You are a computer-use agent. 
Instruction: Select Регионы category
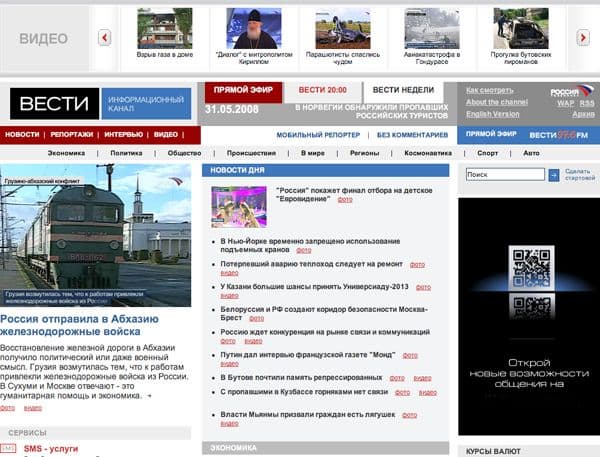[364, 153]
